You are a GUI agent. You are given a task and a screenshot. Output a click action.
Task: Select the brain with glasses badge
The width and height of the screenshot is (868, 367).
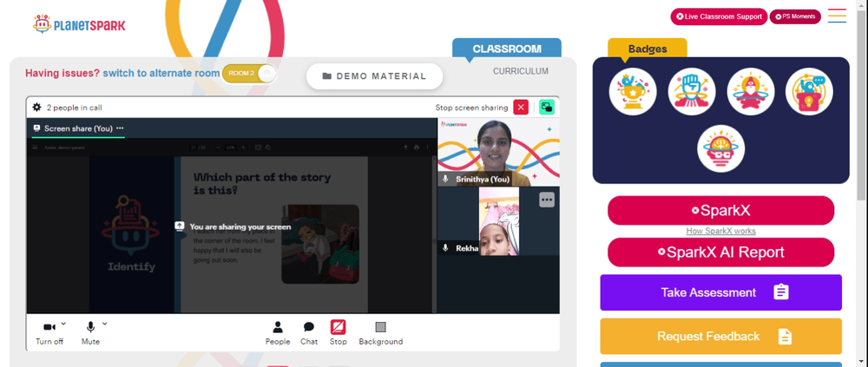click(x=720, y=148)
